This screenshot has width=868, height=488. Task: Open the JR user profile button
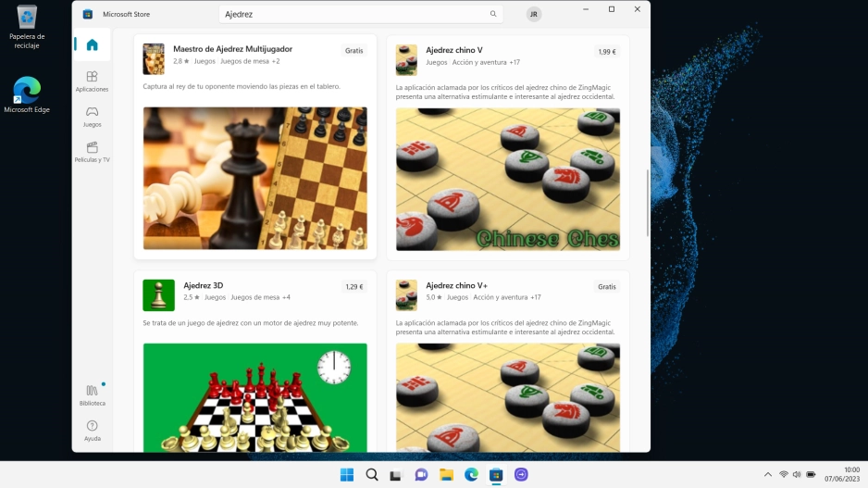click(534, 14)
